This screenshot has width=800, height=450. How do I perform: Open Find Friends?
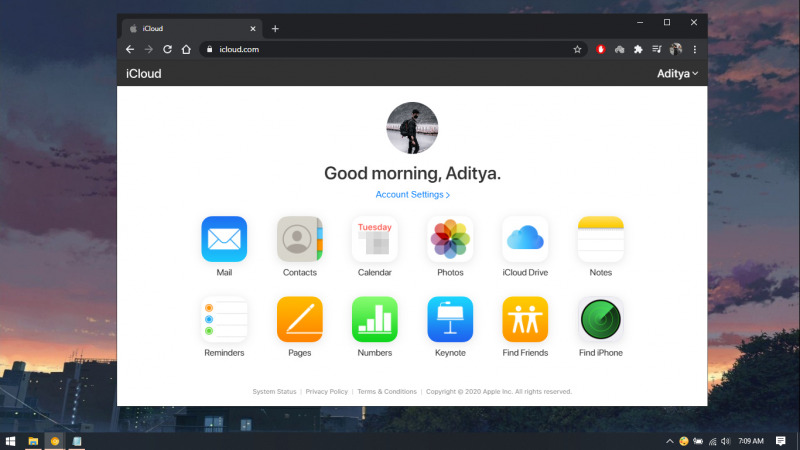tap(525, 319)
